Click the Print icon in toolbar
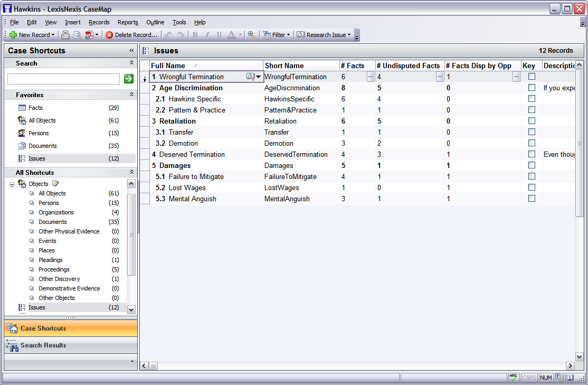This screenshot has width=588, height=385. 65,35
